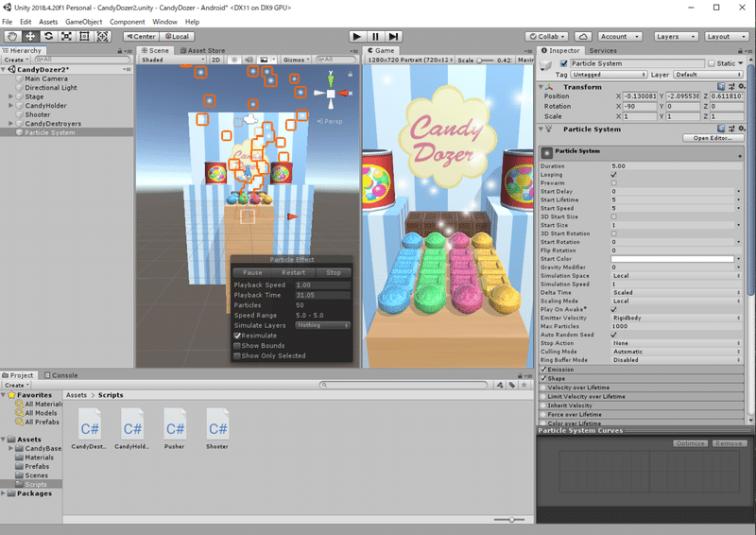Click Restart in Particle Effect panel
This screenshot has width=756, height=535.
(x=293, y=272)
